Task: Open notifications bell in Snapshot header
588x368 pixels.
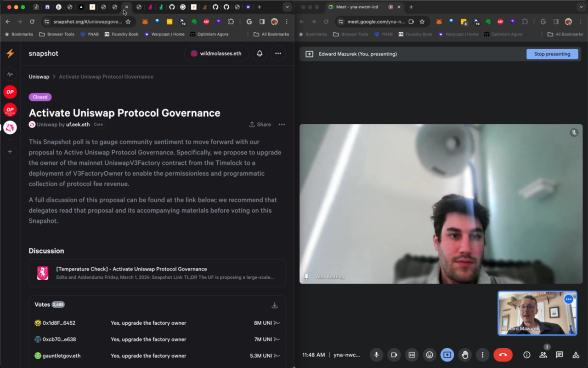Action: pyautogui.click(x=260, y=53)
